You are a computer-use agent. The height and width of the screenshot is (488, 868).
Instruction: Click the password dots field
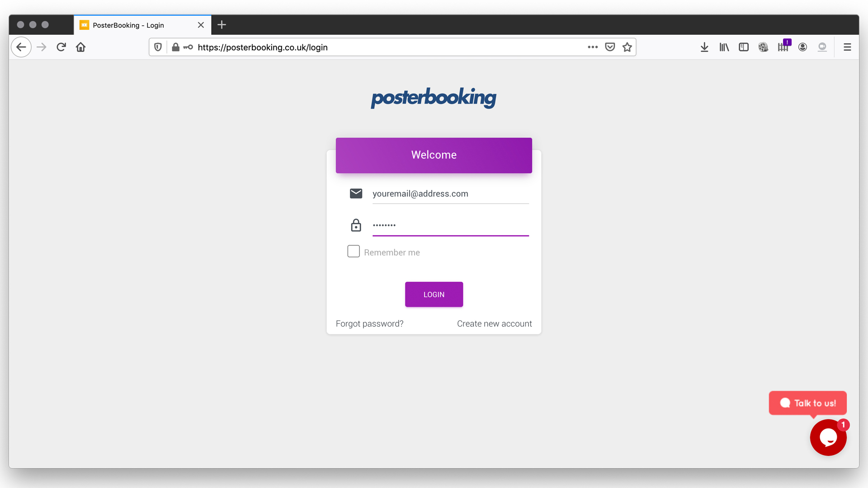coord(450,225)
